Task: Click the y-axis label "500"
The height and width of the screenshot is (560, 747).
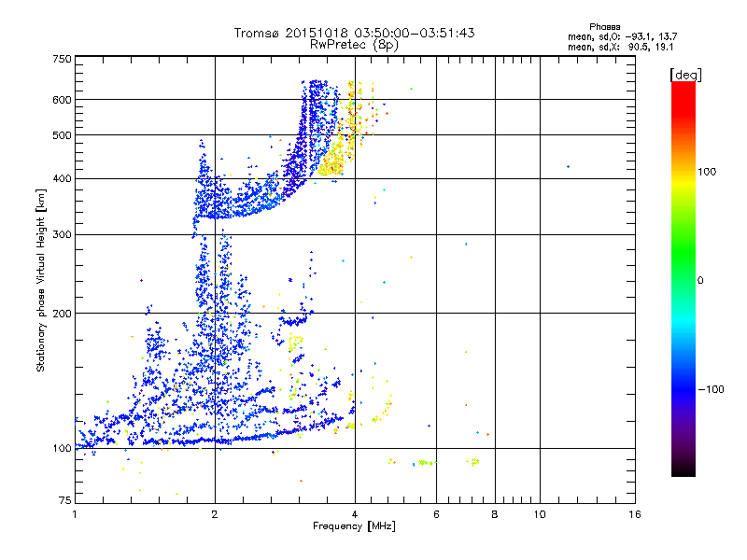Action: 63,135
